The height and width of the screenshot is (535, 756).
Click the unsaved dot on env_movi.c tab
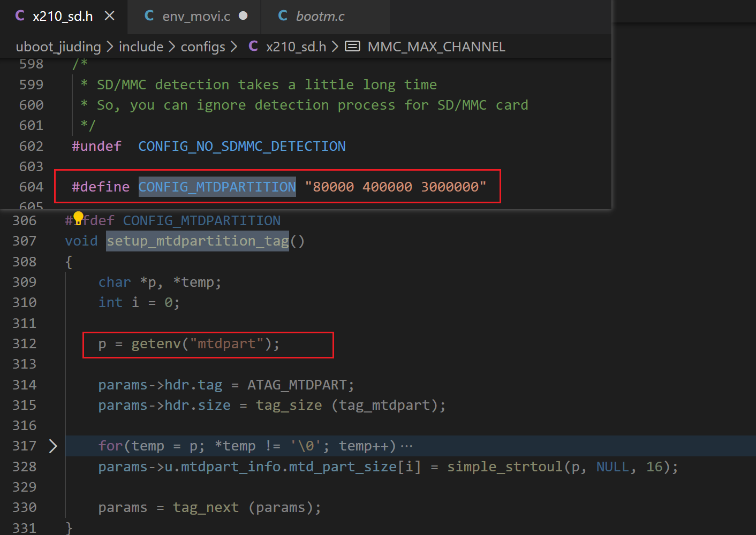[x=243, y=16]
